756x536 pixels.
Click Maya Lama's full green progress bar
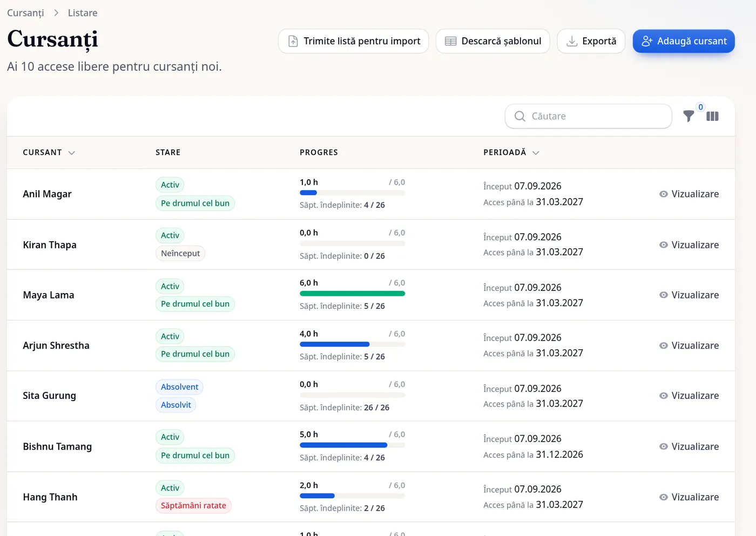353,294
